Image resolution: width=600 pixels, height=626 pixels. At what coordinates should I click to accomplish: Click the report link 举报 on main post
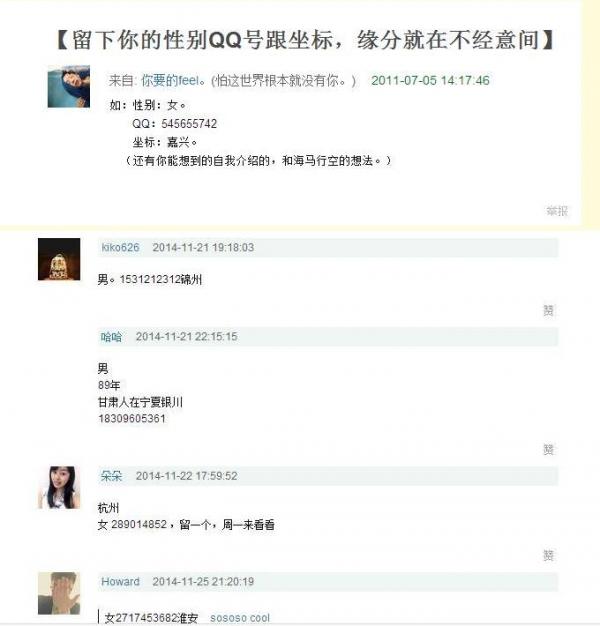(557, 211)
